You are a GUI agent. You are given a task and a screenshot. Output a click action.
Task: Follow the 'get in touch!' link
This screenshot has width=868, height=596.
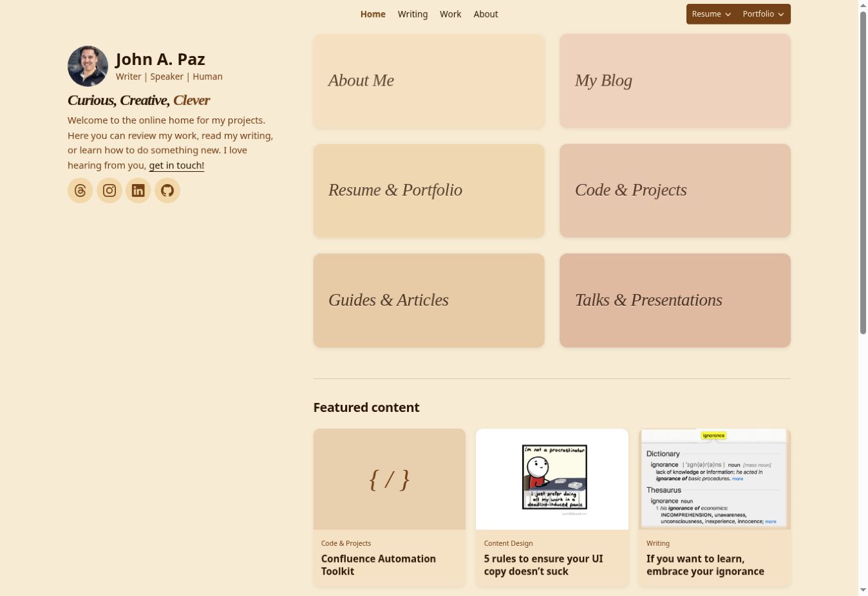(176, 165)
